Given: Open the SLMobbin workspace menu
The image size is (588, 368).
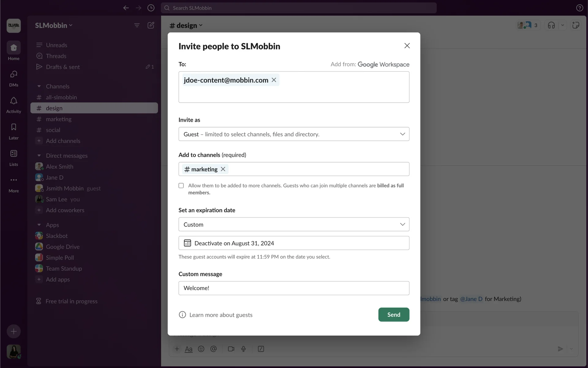Looking at the screenshot, I should click(54, 25).
